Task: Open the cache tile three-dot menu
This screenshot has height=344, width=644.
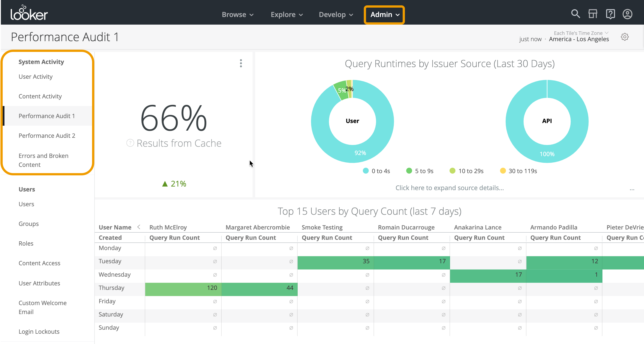Action: tap(241, 63)
